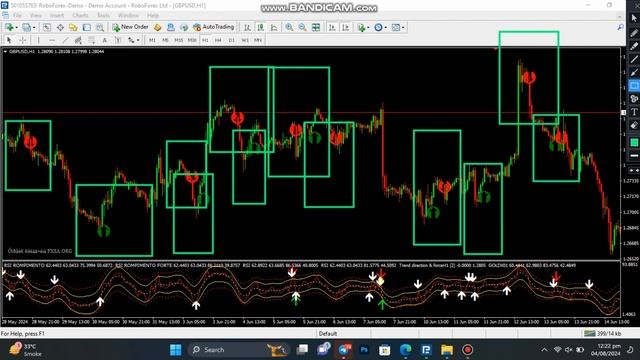Open Microsoft Edge from taskbar
Screen dimensions: 640x360
tap(405, 350)
